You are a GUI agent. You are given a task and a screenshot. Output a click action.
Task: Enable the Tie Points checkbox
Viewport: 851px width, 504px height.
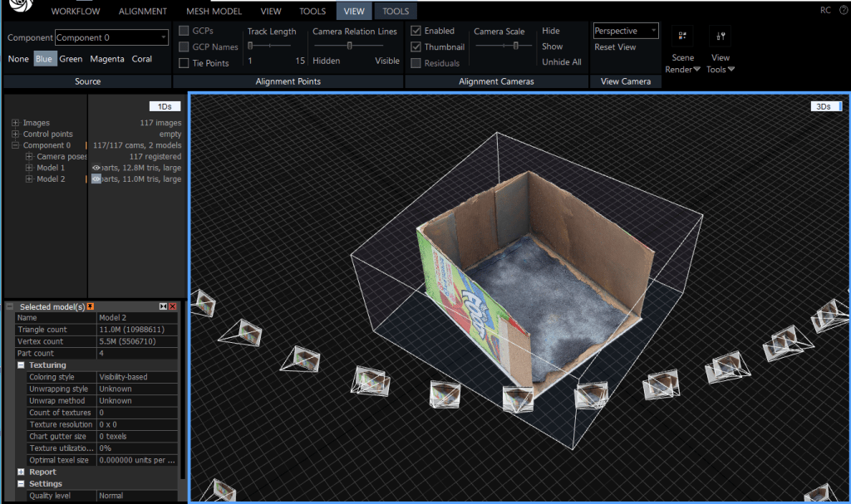(184, 63)
